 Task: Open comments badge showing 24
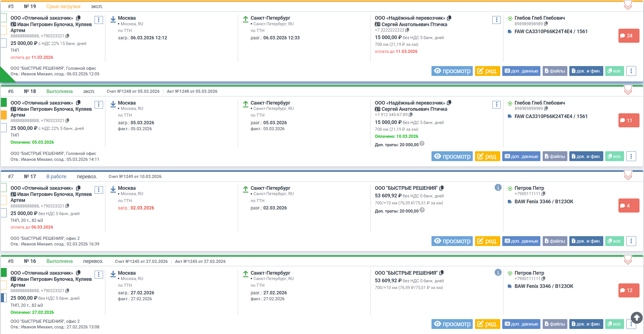629,36
